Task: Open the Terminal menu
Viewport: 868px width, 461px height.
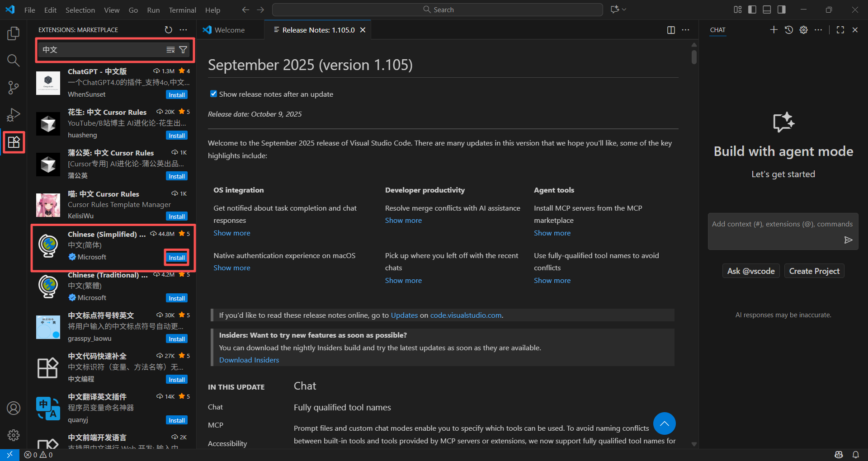Action: (x=182, y=9)
